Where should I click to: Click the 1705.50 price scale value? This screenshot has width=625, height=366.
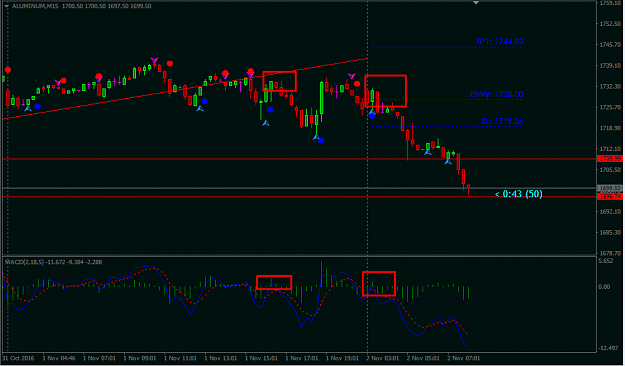point(610,169)
